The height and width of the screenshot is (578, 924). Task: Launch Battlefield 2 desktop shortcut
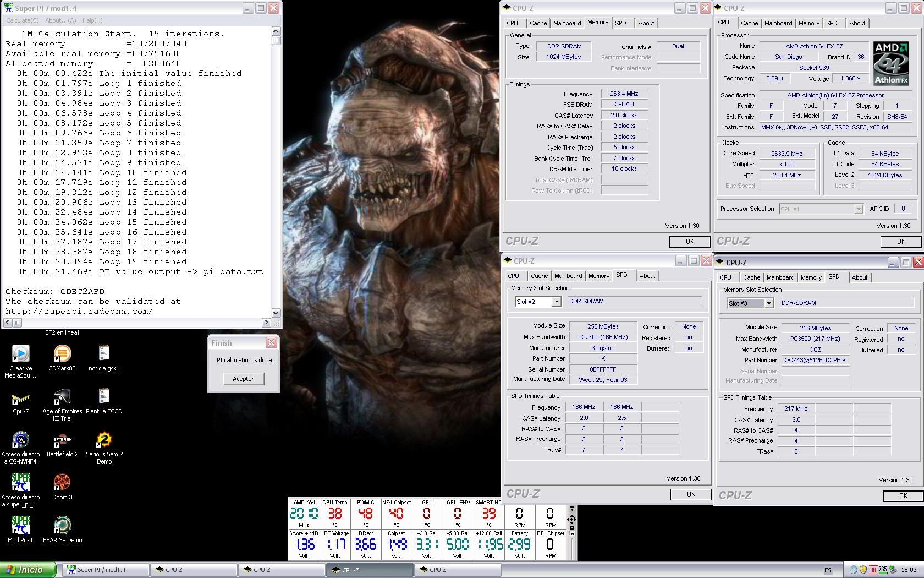click(x=62, y=440)
